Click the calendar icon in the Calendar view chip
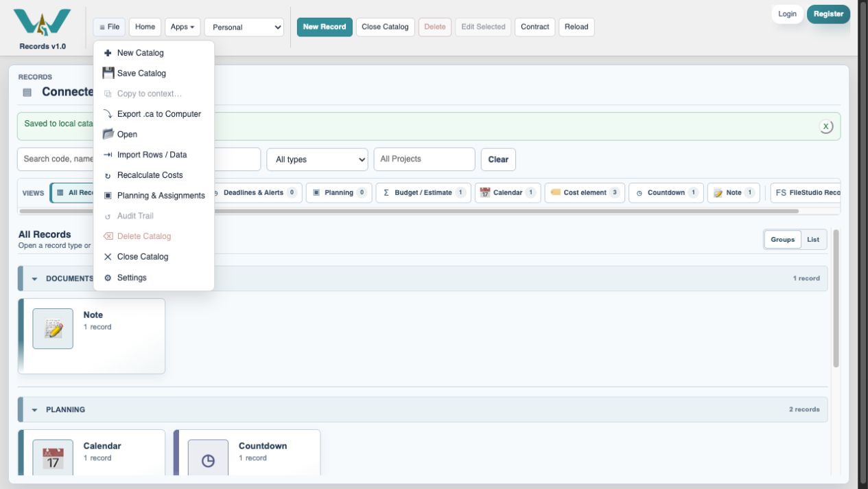This screenshot has width=868, height=489. (x=485, y=193)
